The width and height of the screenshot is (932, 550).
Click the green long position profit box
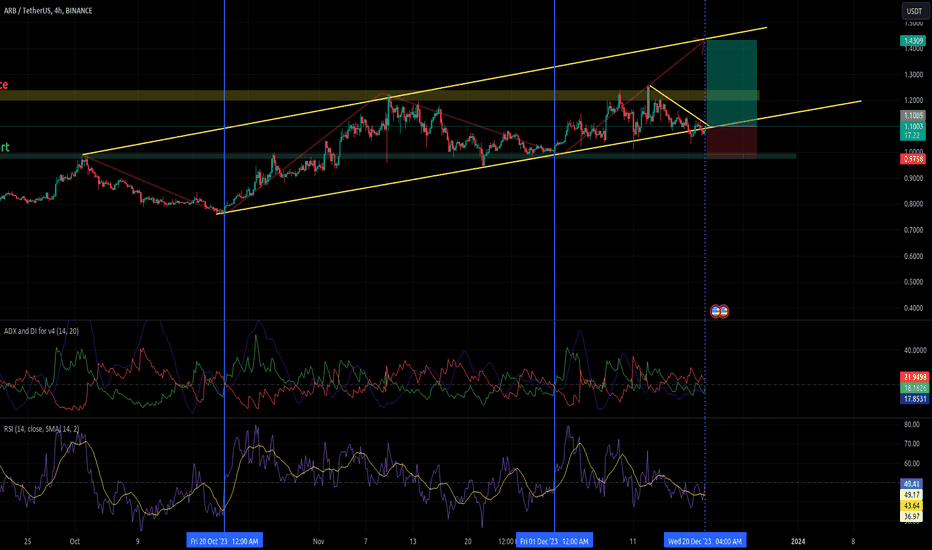(731, 83)
